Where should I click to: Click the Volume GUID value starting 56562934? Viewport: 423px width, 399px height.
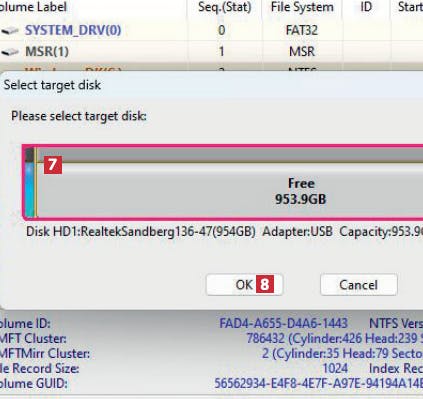[318, 383]
